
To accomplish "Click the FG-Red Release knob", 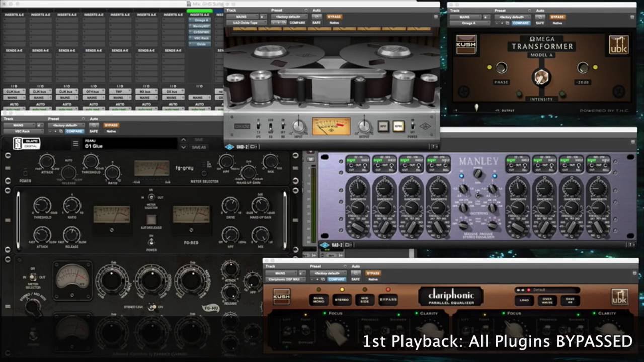I will 72,235.
